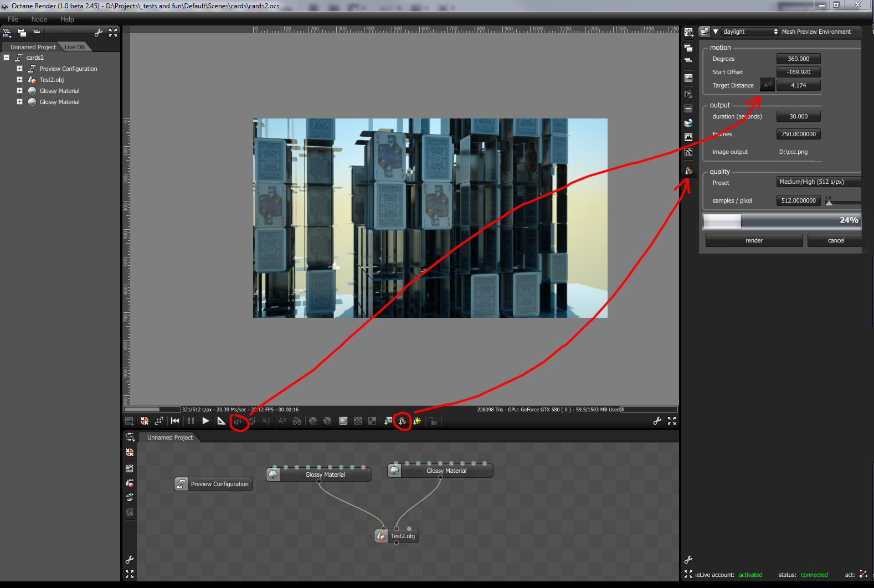The image size is (874, 588).
Task: Maximize the graph editor panel
Action: pos(130,574)
